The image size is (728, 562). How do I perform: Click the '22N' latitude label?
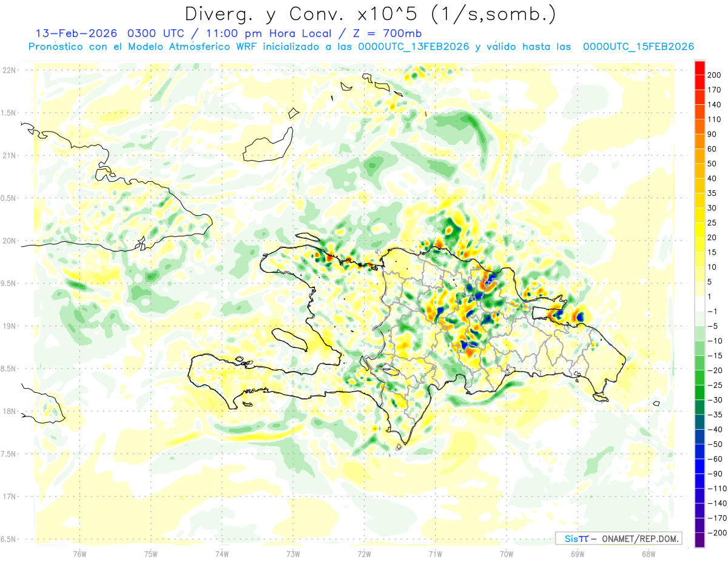click(x=10, y=70)
